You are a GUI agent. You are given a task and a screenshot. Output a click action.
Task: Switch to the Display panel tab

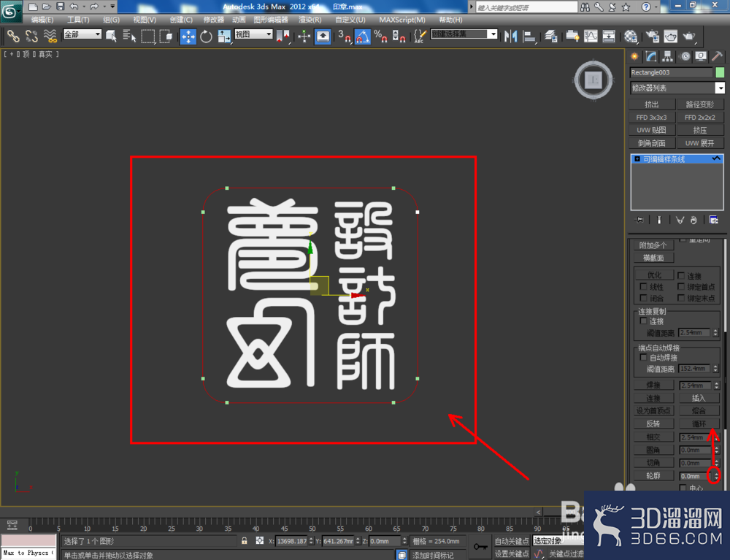click(701, 56)
